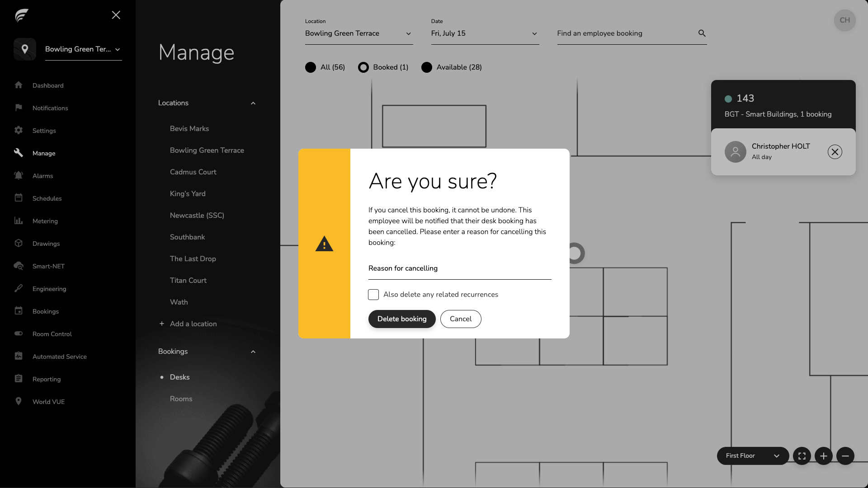Click Delete booking button
This screenshot has height=488, width=868.
402,319
